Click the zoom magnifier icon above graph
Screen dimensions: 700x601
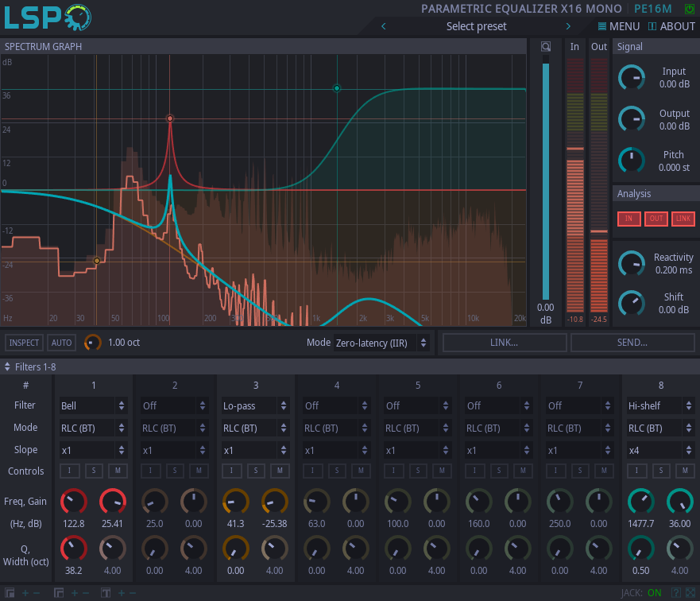[546, 47]
